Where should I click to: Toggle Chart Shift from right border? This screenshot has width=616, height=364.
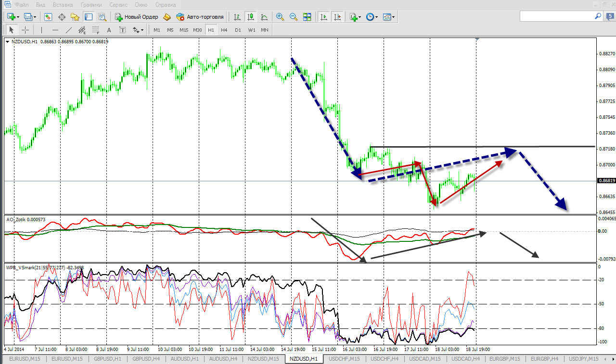point(337,17)
